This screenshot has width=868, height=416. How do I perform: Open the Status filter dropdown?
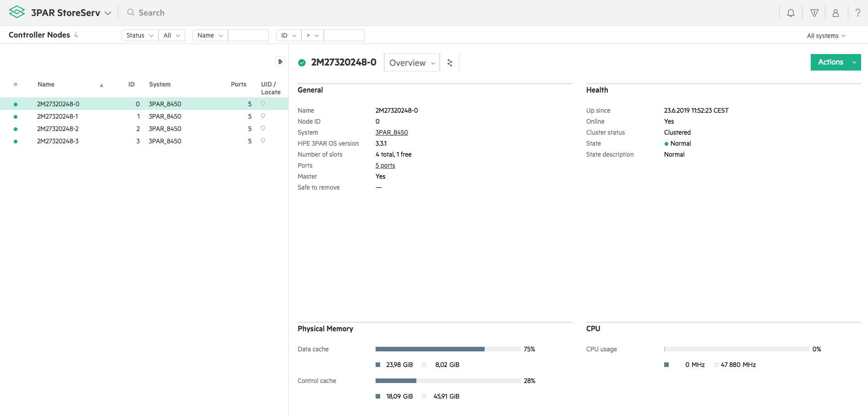click(x=140, y=35)
